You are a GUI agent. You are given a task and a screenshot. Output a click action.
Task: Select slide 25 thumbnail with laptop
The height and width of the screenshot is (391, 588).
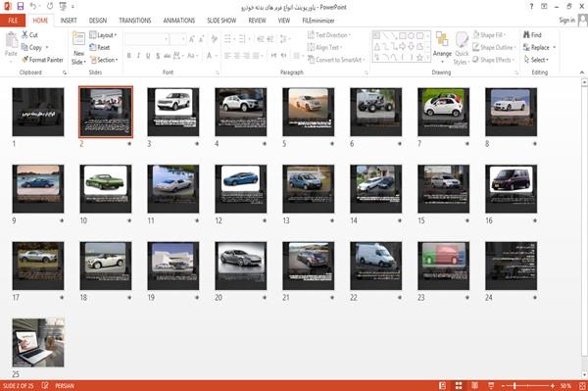(38, 343)
